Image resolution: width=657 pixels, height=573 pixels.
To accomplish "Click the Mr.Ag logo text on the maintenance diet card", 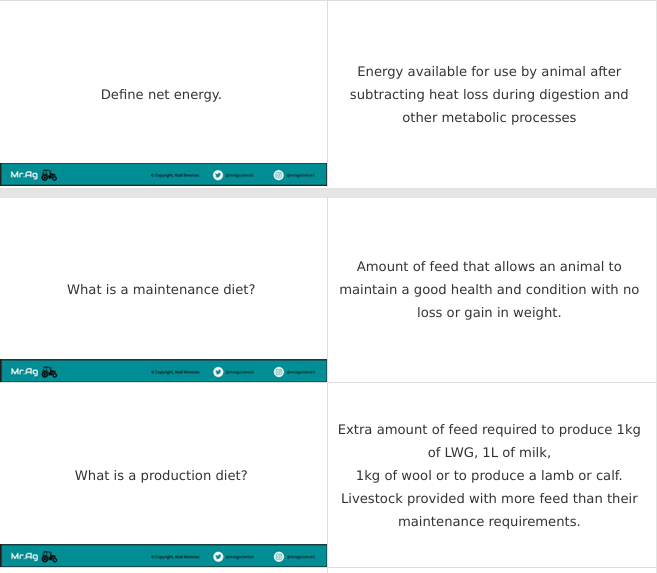I will (x=24, y=372).
